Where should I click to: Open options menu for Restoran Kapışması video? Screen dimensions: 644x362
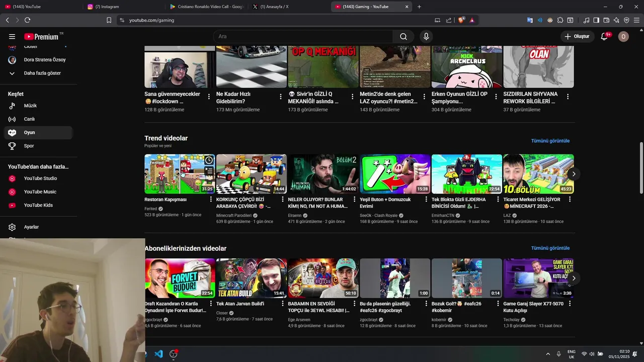click(210, 200)
